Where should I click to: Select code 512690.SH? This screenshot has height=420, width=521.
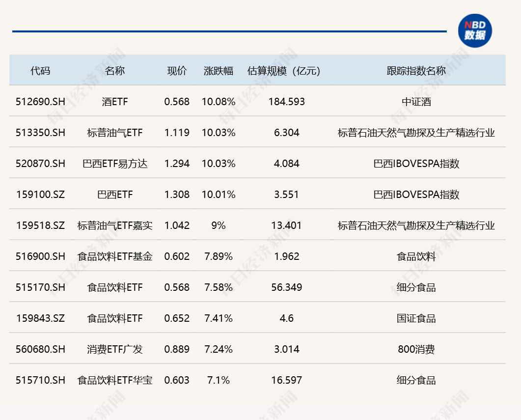point(39,102)
